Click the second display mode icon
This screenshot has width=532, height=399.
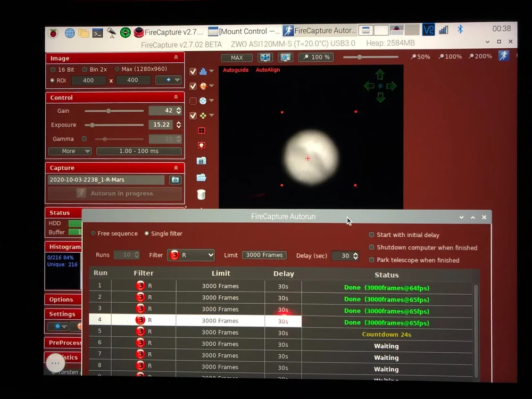point(285,57)
